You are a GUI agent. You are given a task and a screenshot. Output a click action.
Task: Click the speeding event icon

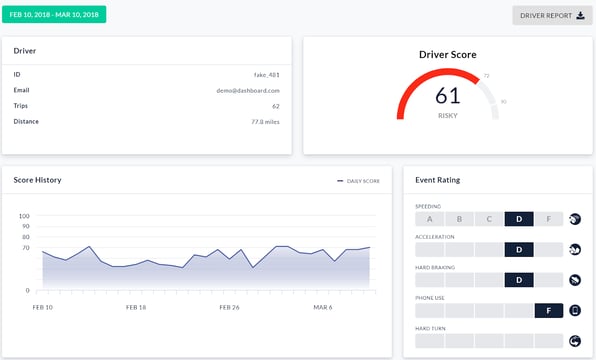[575, 219]
